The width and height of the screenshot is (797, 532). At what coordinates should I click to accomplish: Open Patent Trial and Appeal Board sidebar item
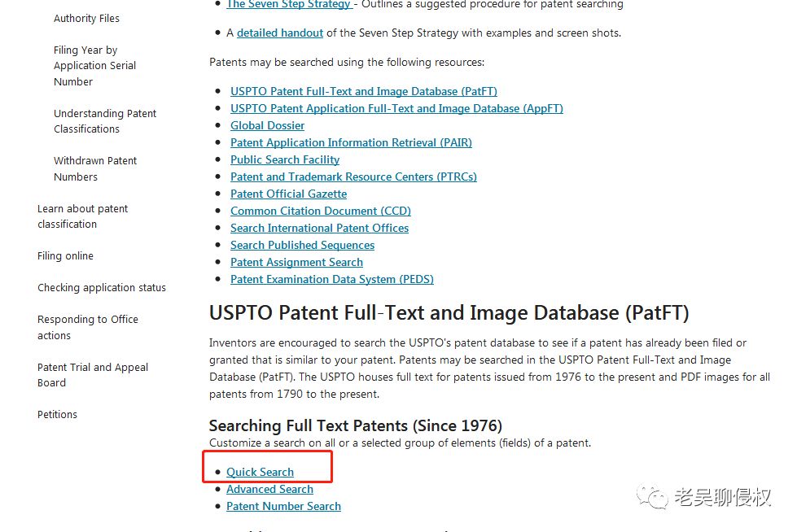(x=92, y=375)
